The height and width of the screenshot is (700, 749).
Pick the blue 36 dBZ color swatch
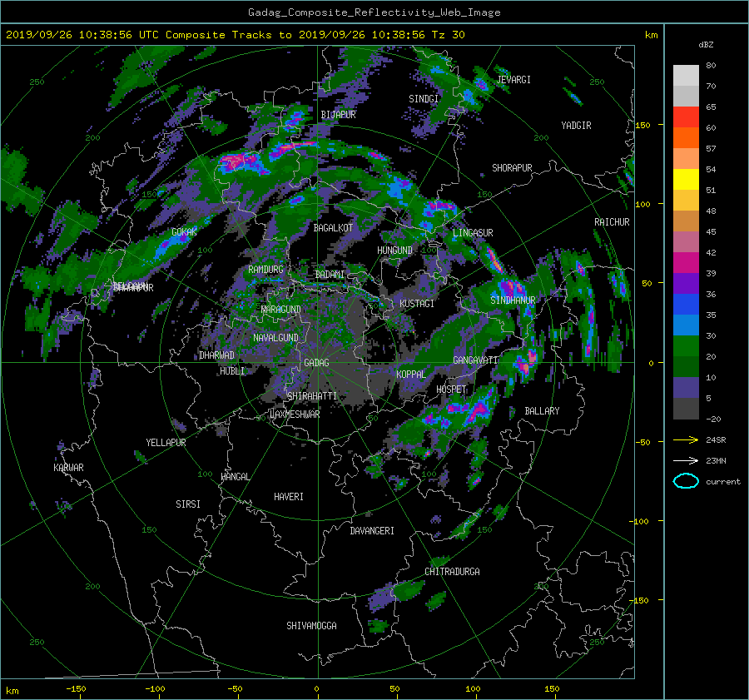click(686, 304)
